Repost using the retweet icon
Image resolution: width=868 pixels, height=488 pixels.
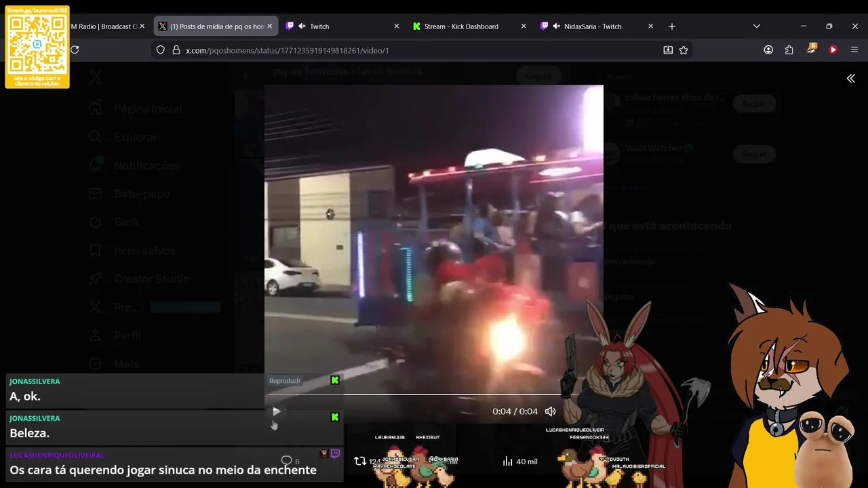(x=360, y=461)
